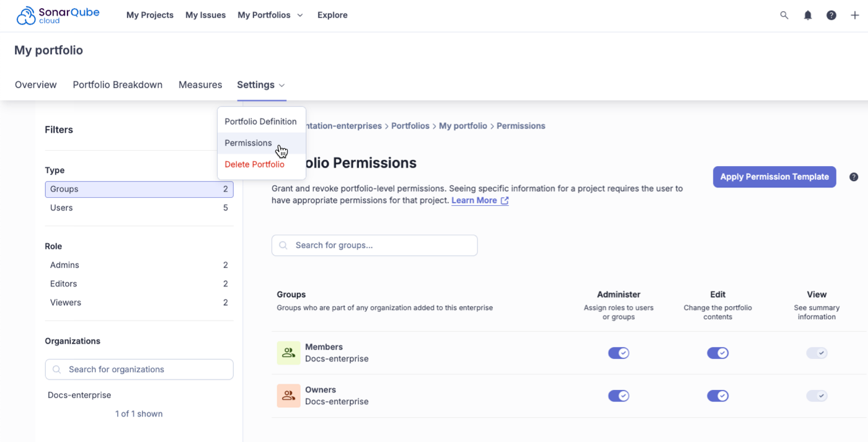Click the plus icon to create something new

(x=854, y=15)
